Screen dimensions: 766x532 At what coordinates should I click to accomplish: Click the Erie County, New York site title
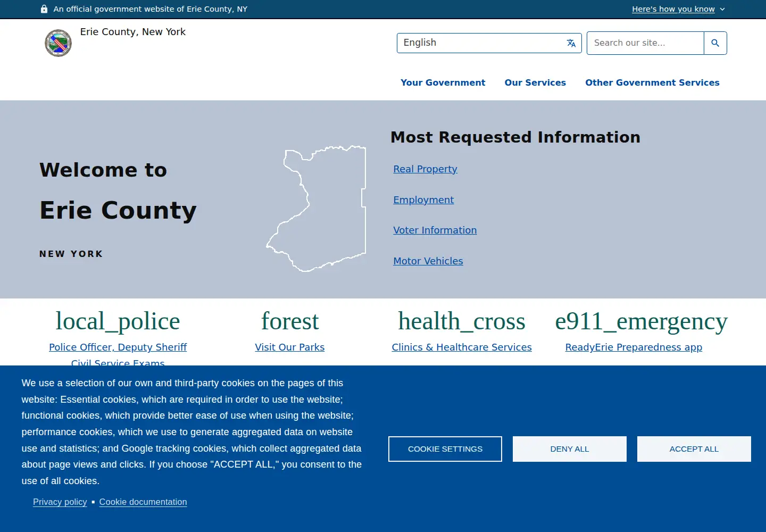pos(133,32)
